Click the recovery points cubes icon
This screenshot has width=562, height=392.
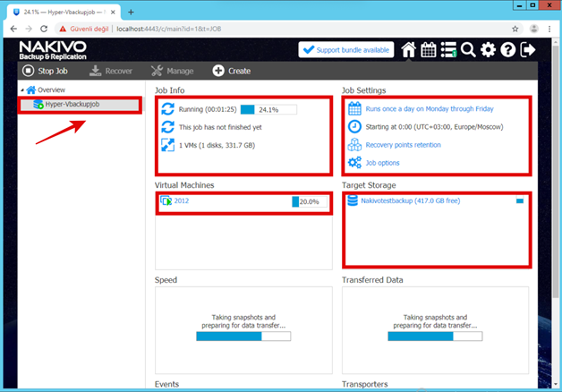pyautogui.click(x=354, y=144)
